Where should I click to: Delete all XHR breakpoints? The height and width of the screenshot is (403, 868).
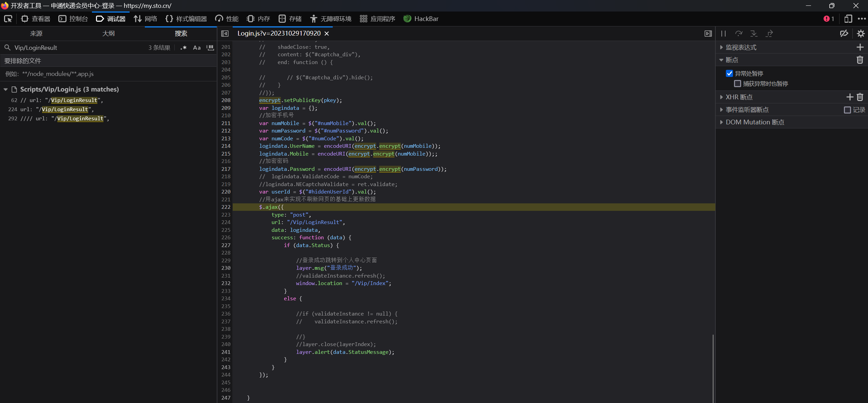click(x=860, y=97)
